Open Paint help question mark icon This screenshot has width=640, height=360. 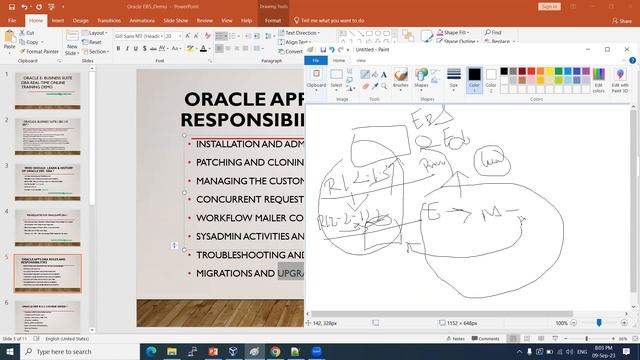[x=632, y=60]
